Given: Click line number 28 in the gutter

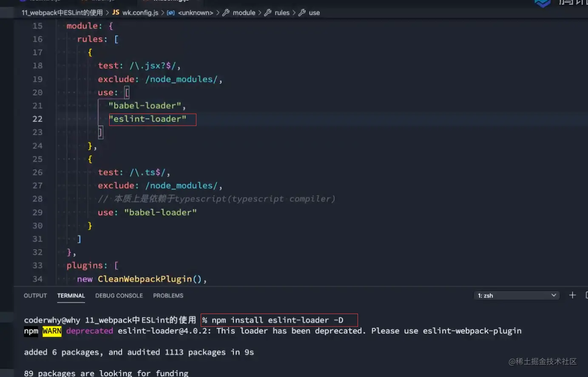Looking at the screenshot, I should coord(37,199).
